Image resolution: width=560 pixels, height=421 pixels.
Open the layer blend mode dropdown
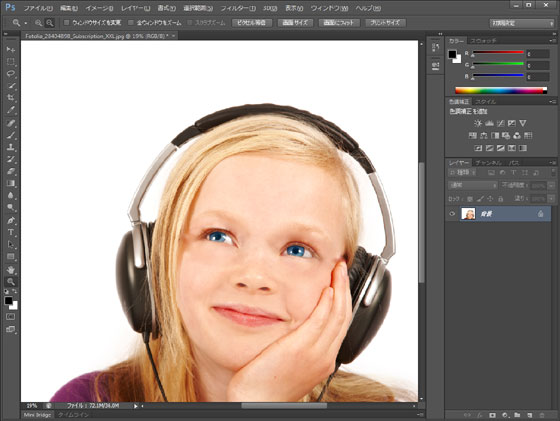tap(473, 185)
